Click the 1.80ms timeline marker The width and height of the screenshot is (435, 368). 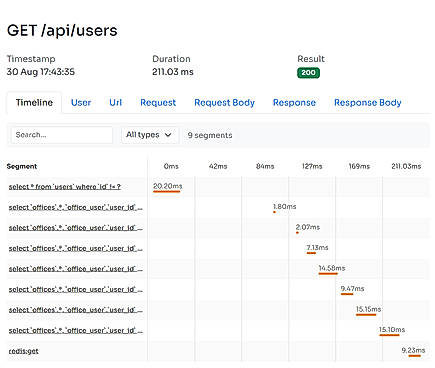coord(274,212)
